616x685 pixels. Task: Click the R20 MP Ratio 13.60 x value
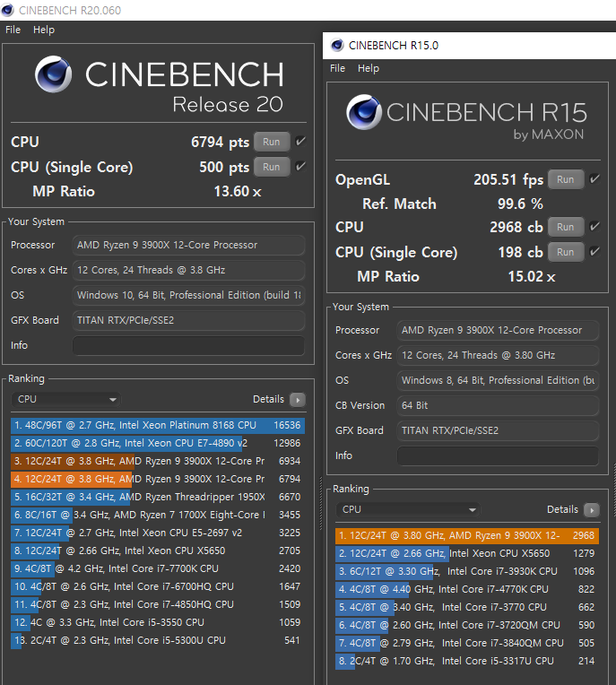point(238,191)
